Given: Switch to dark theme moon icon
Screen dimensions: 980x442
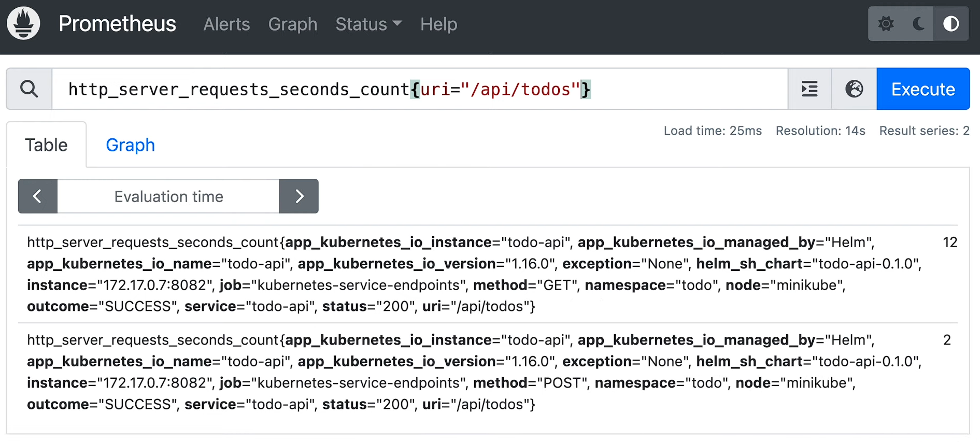Looking at the screenshot, I should click(x=918, y=24).
